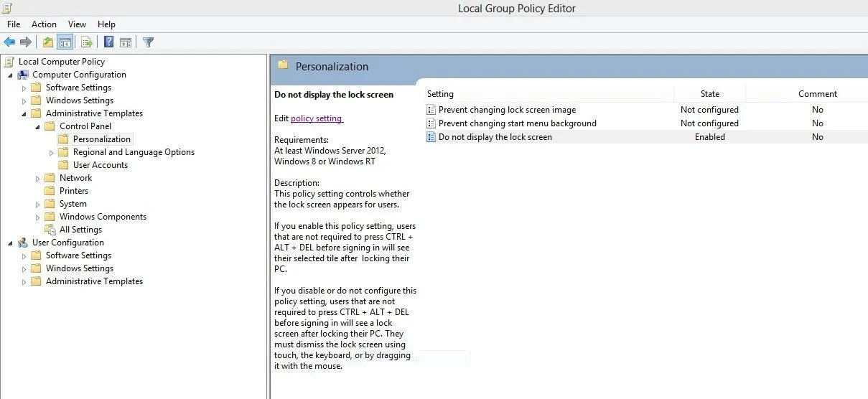
Task: Select Windows Settings under User Configuration
Action: (x=80, y=268)
